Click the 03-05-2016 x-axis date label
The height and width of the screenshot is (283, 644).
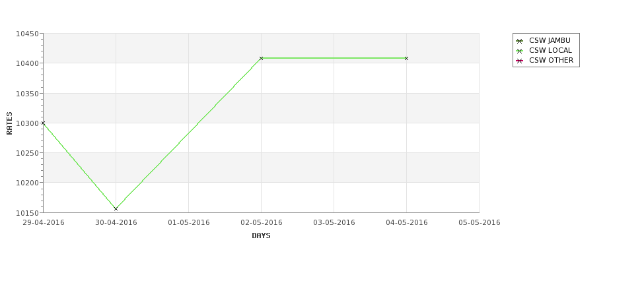pyautogui.click(x=334, y=223)
